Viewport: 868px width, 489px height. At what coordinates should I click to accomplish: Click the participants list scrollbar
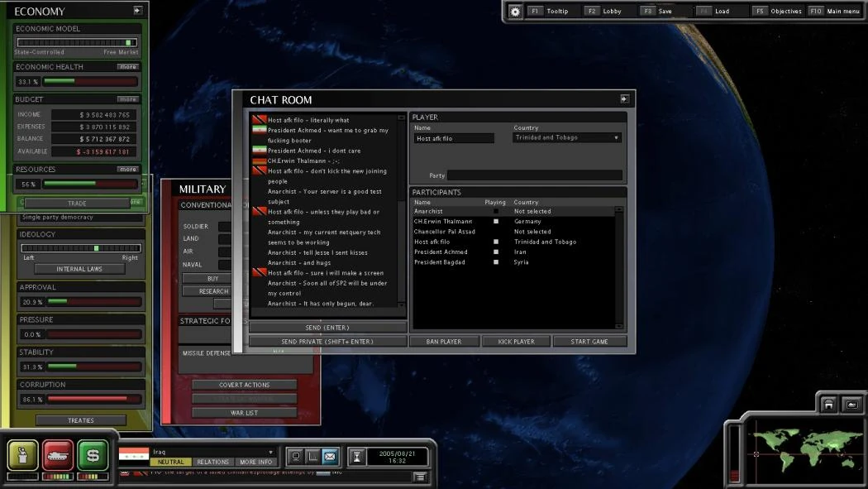619,267
